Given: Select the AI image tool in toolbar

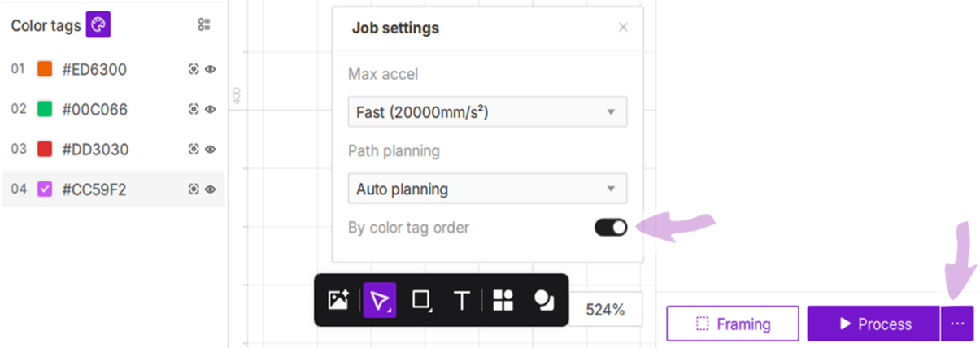Looking at the screenshot, I should coord(338,300).
